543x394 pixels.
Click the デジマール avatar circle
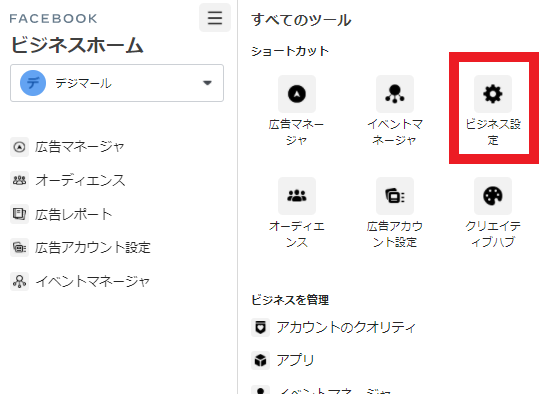tap(33, 83)
